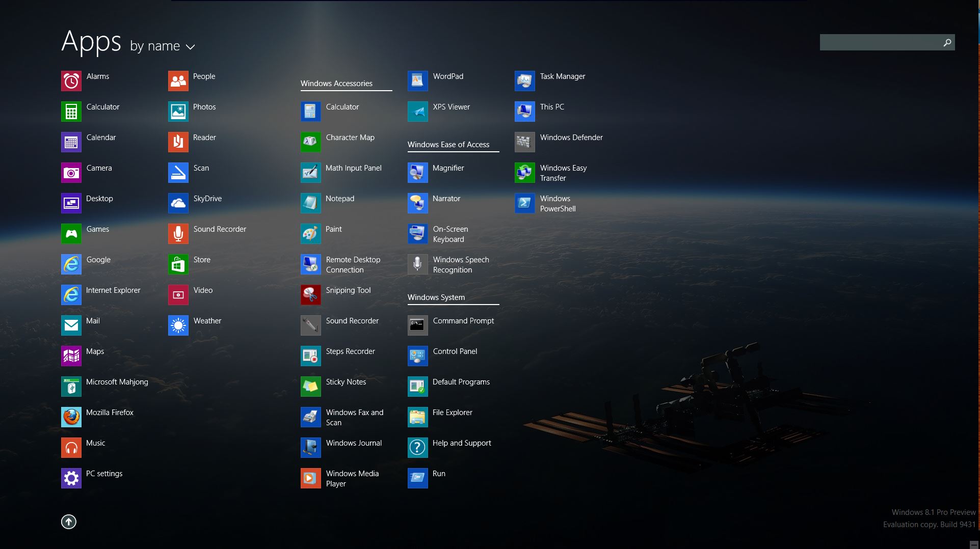Open the Mozilla Firefox icon
980x549 pixels.
(71, 417)
